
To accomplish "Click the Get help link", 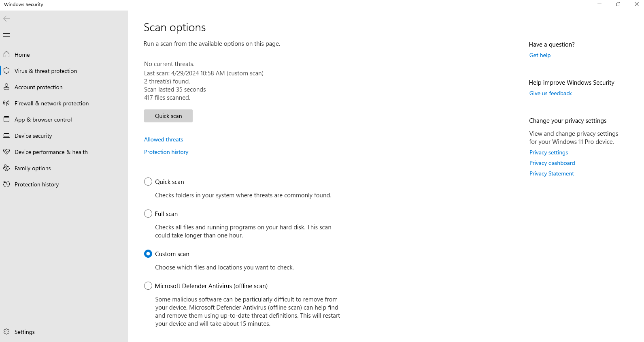I will [x=540, y=55].
